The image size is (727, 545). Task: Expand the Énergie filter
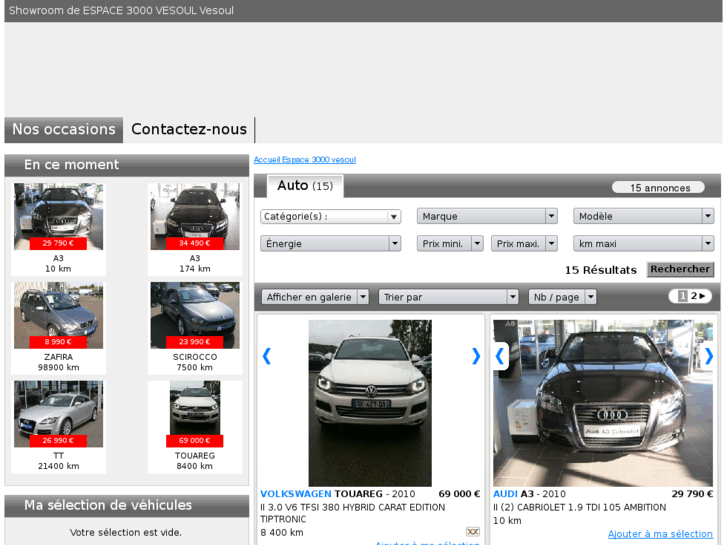click(330, 243)
